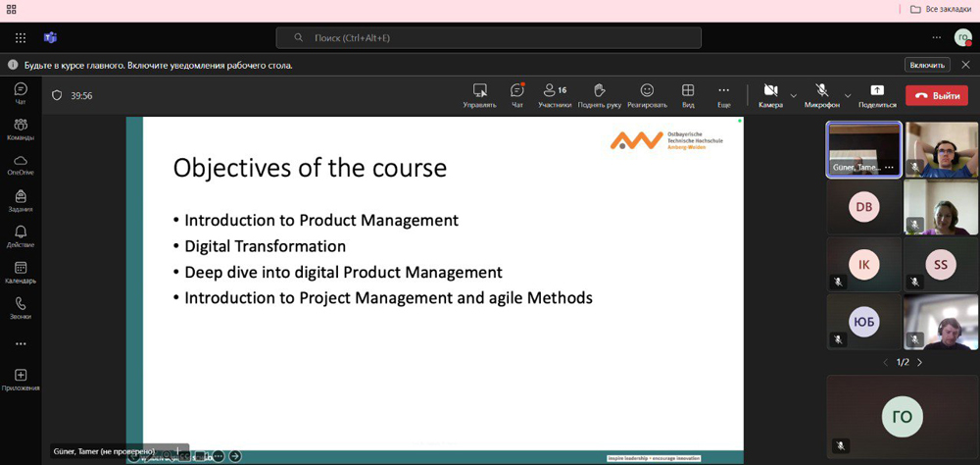This screenshot has width=980, height=465.
Task: Open the More (Еще) meeting options menu
Action: click(723, 94)
